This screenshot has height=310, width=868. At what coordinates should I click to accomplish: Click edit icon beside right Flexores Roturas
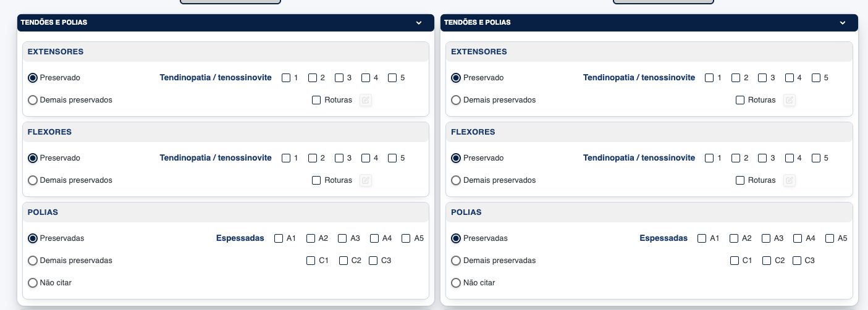[x=789, y=180]
